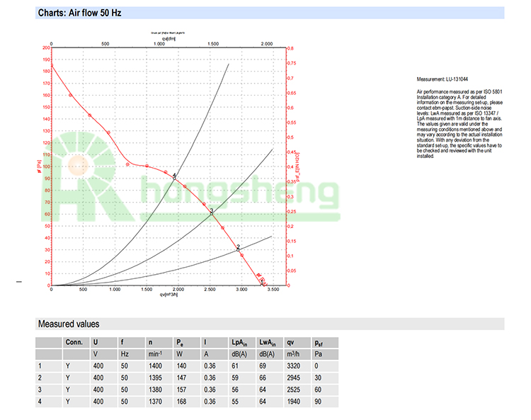This screenshot has height=420, width=531.
Task: Click voltage value "400" in row 2
Action: click(98, 378)
